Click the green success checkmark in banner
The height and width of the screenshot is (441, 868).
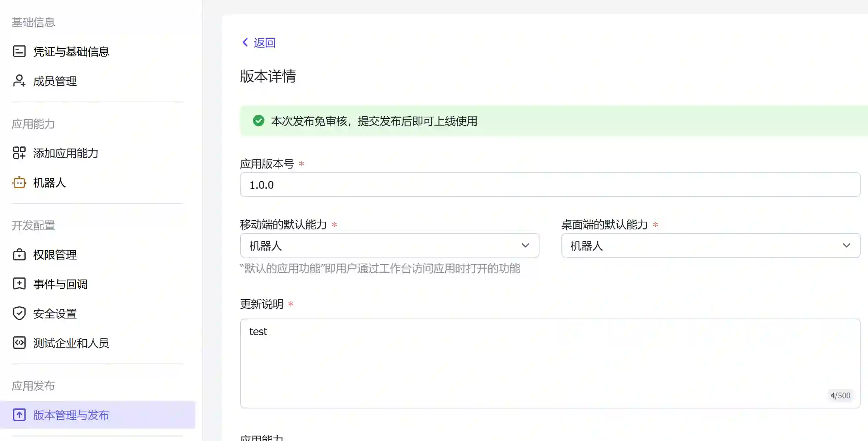258,121
